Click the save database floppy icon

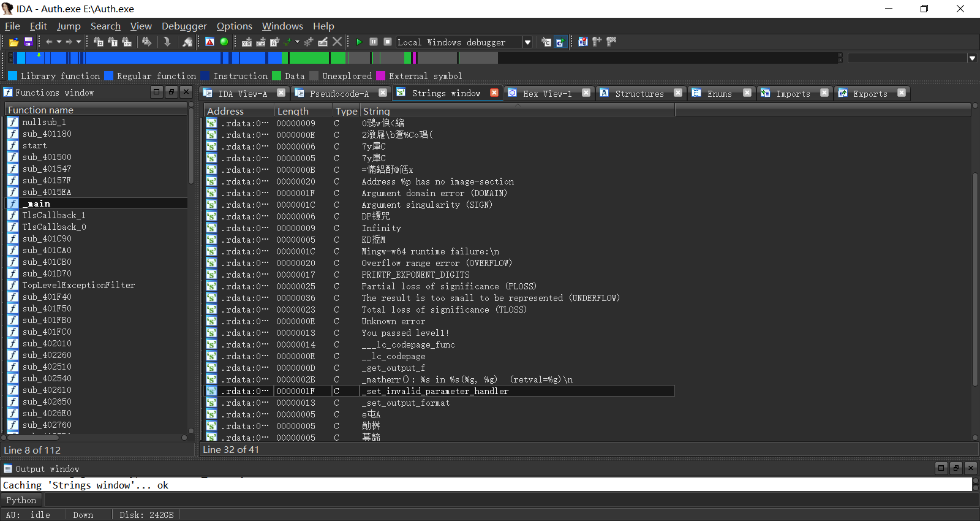pos(28,42)
